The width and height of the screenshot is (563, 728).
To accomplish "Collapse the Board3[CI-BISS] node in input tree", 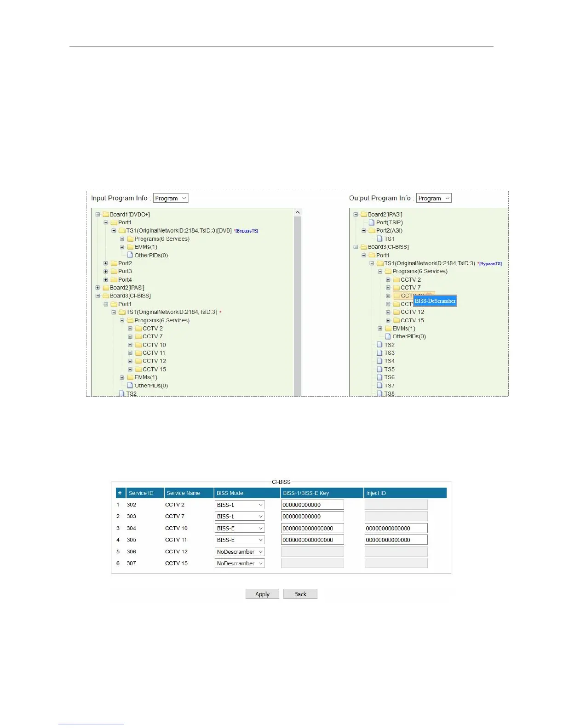I will 98,296.
